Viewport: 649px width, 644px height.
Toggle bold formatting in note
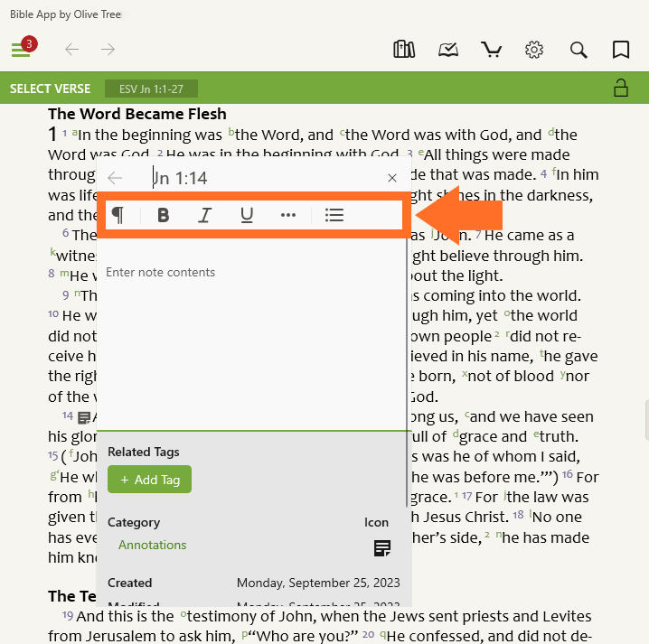pyautogui.click(x=163, y=215)
